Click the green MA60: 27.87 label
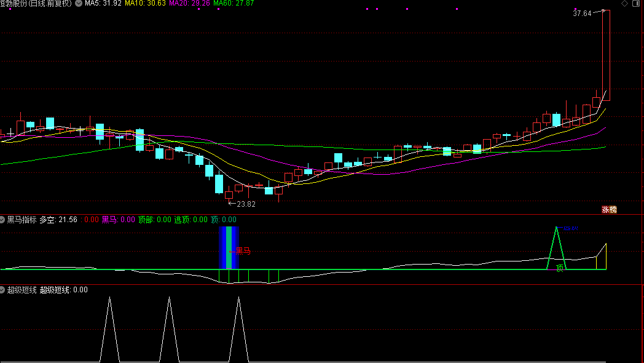This screenshot has width=644, height=363. [x=234, y=3]
